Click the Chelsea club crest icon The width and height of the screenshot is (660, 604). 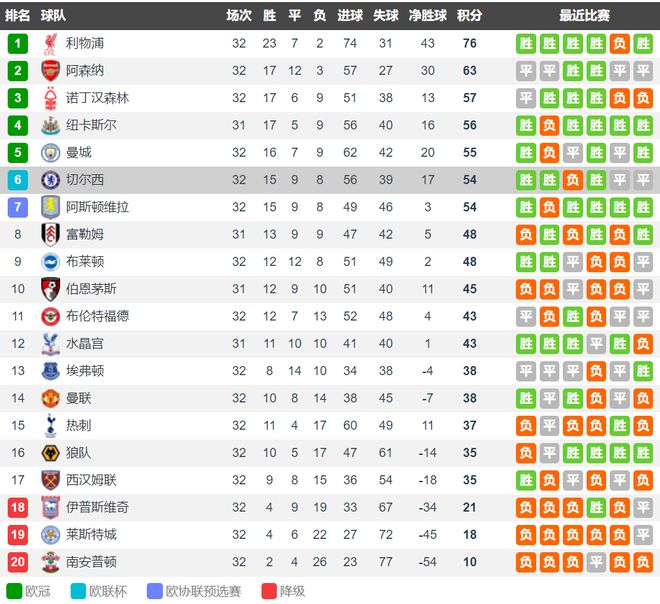50,180
